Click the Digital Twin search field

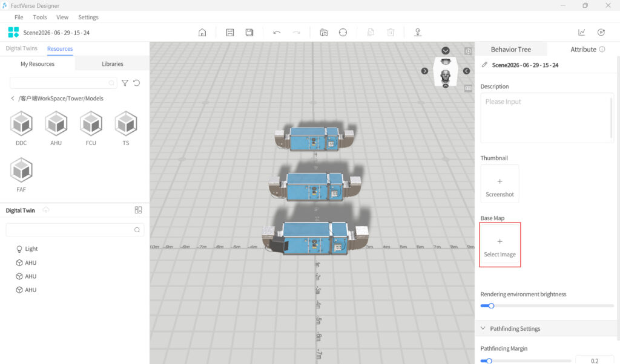click(x=74, y=230)
